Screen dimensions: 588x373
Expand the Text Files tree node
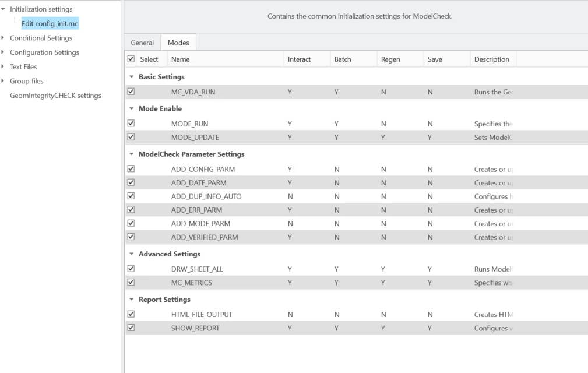(x=3, y=66)
